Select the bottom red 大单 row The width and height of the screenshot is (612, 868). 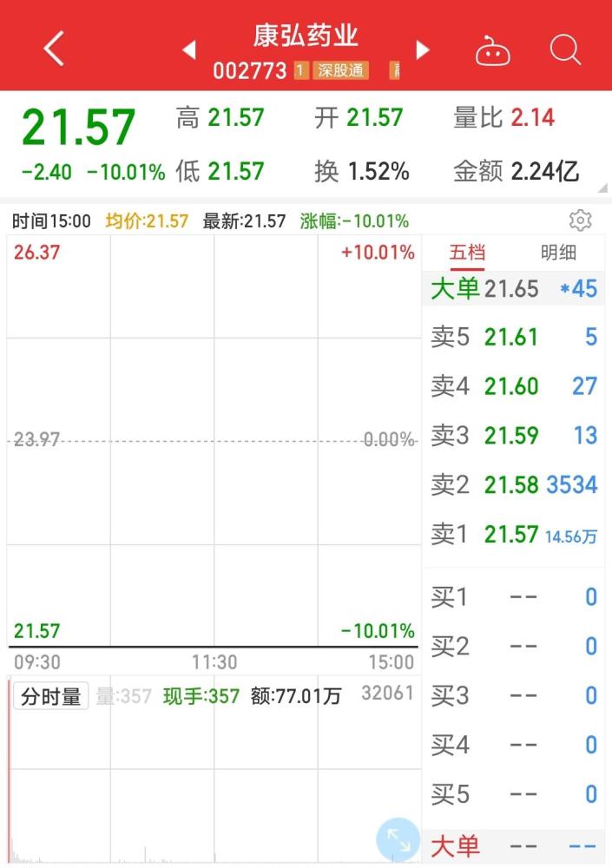(513, 846)
